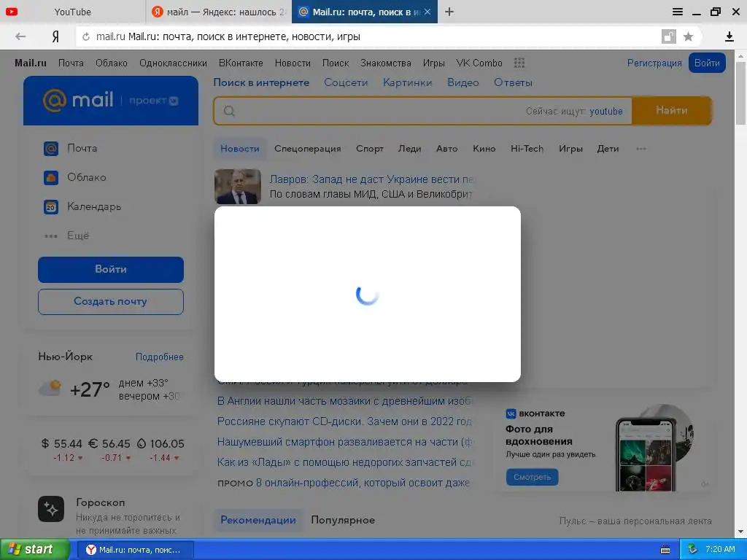Open weather Подробнее link
Image resolution: width=747 pixels, height=560 pixels.
tap(159, 357)
